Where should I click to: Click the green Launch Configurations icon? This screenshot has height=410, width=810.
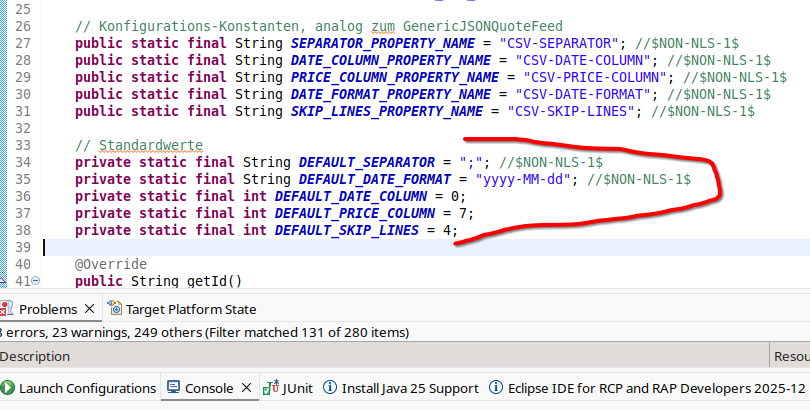[7, 388]
